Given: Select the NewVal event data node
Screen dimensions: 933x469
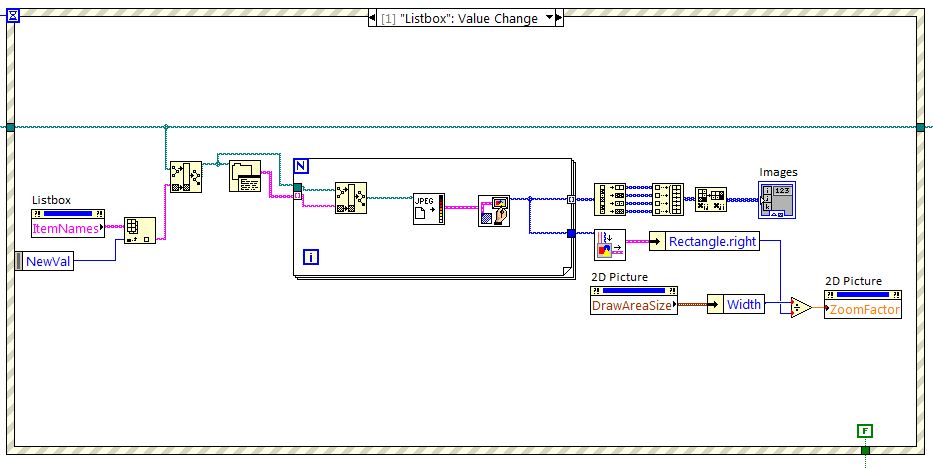Looking at the screenshot, I should [45, 261].
